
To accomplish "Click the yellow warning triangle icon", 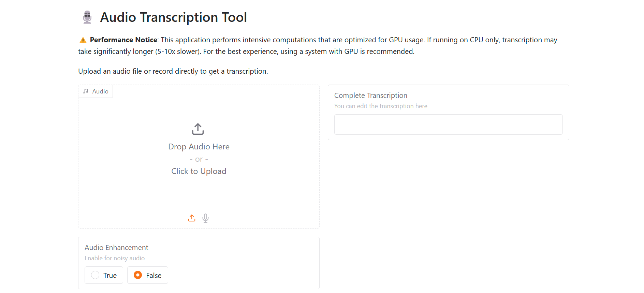I will point(83,40).
